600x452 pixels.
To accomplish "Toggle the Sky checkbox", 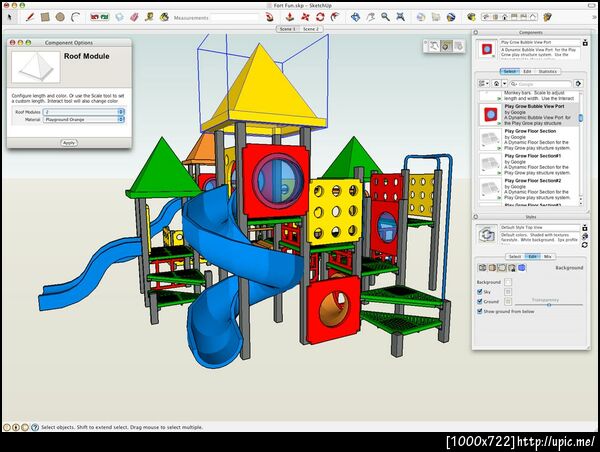I will 479,292.
